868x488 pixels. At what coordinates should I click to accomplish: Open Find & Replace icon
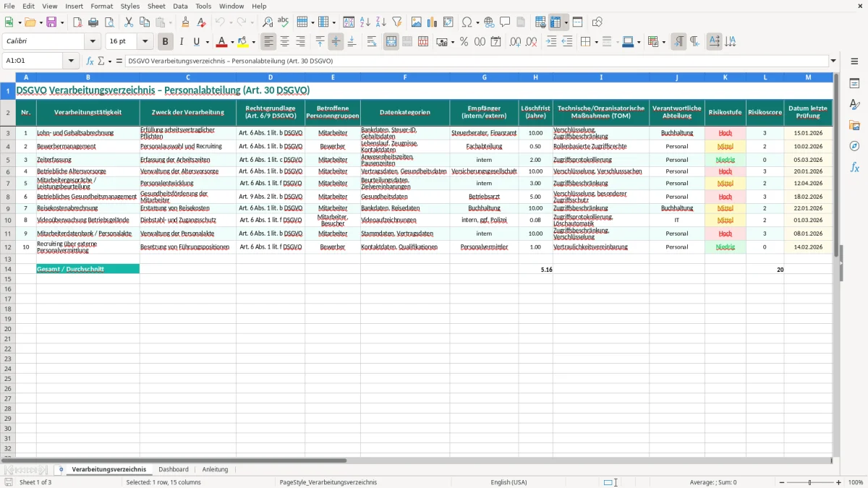coord(268,22)
